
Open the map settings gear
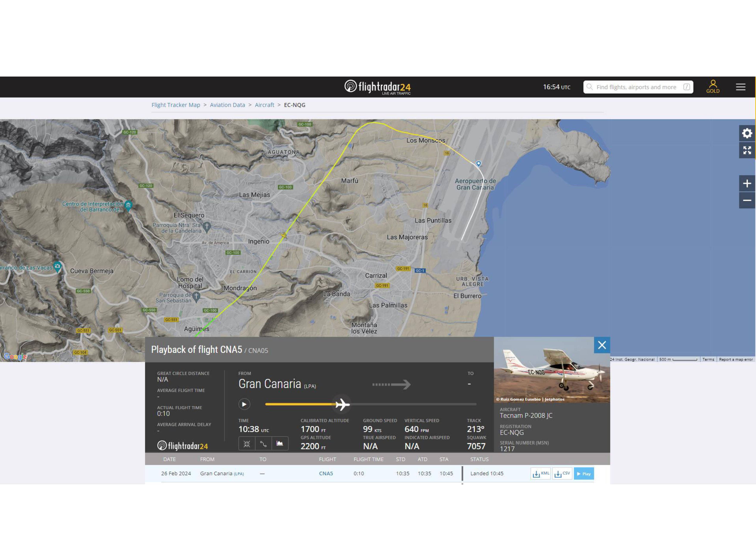click(x=747, y=133)
